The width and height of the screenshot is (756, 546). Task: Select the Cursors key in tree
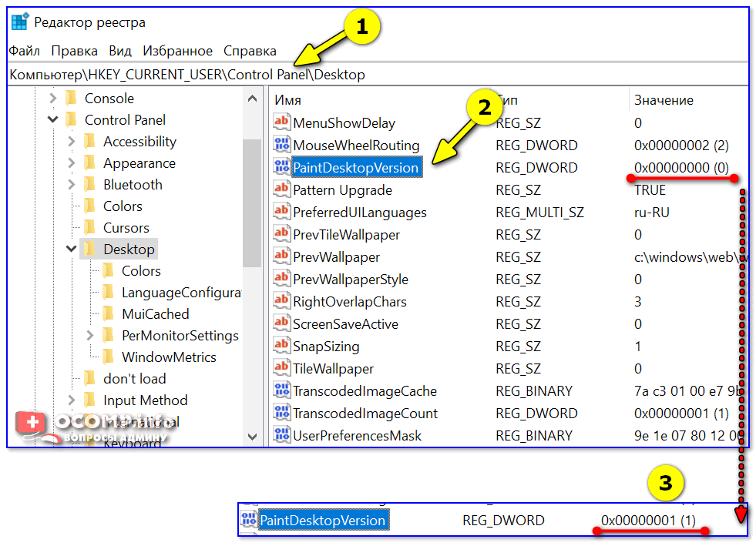[126, 228]
